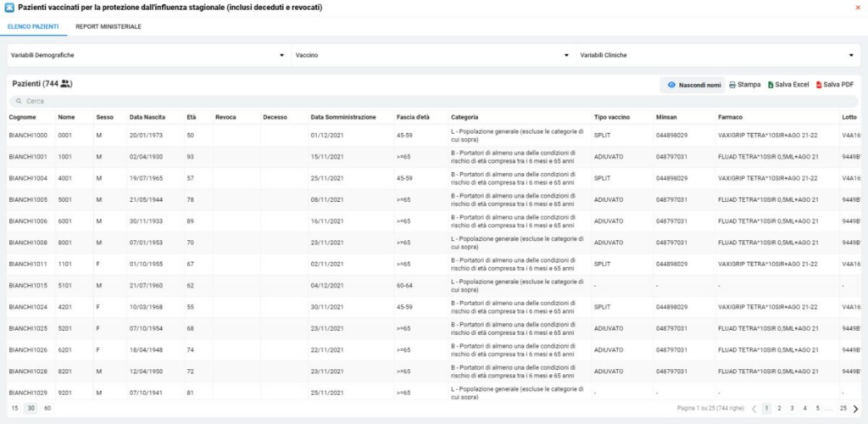Jump to page 25 in pagination
Viewport: 868px width, 424px height.
coord(843,409)
